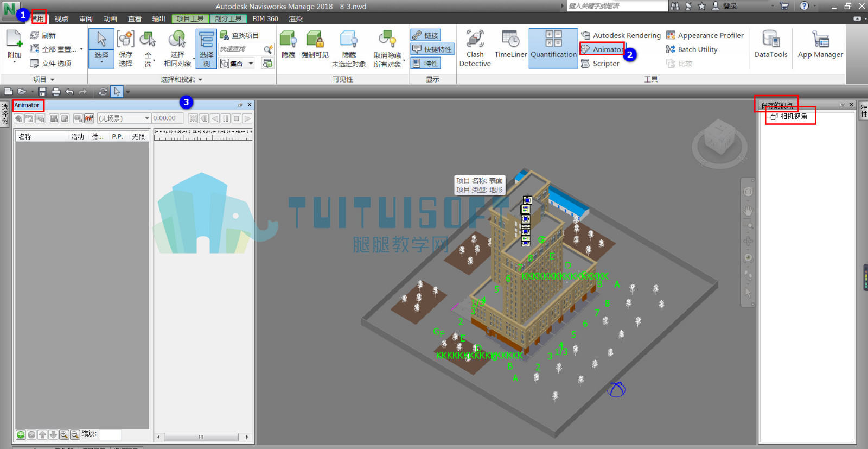
Task: Toggle Quick Properties (快捷特性) display
Action: (432, 49)
